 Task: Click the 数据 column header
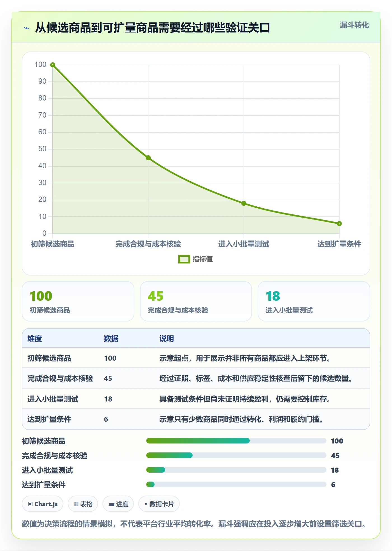click(x=111, y=338)
